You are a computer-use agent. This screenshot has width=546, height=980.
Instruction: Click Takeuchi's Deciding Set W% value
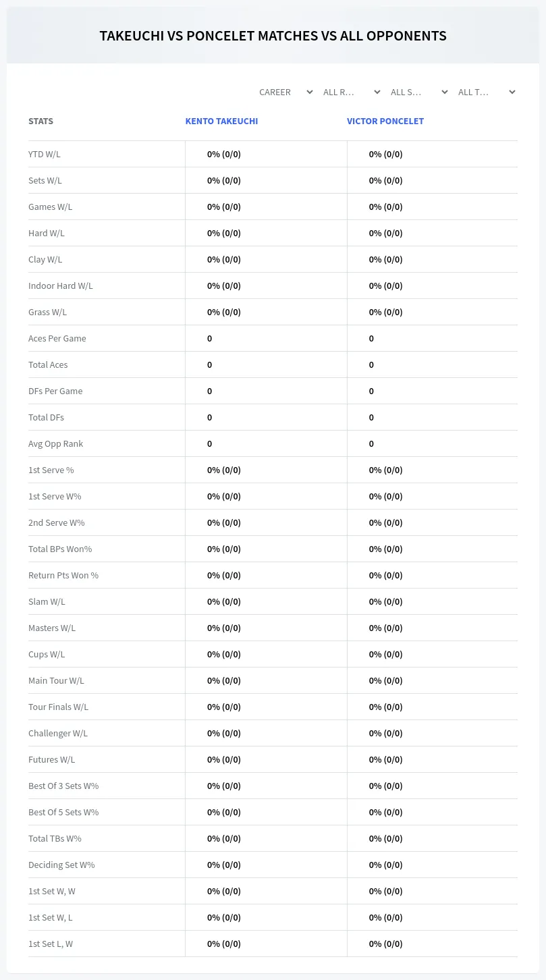tap(224, 865)
